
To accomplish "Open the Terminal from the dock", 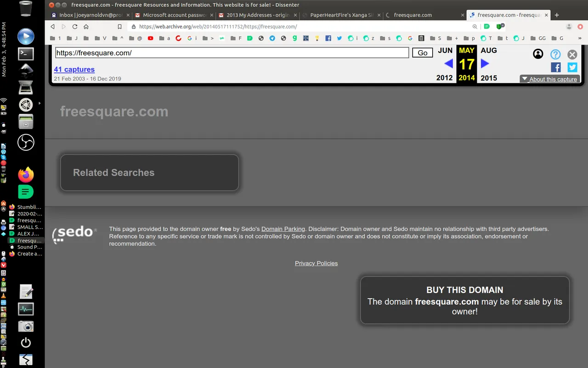I will click(x=26, y=54).
